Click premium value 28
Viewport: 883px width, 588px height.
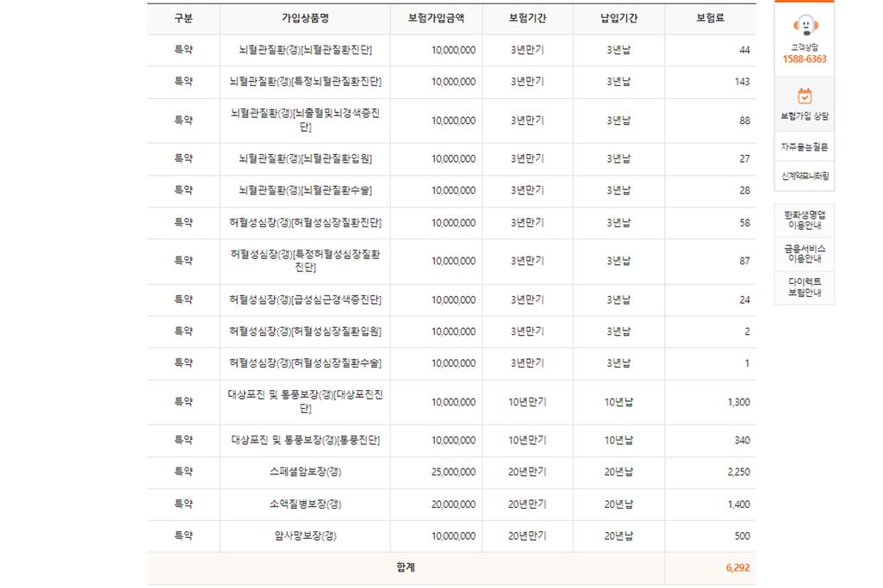[x=744, y=190]
